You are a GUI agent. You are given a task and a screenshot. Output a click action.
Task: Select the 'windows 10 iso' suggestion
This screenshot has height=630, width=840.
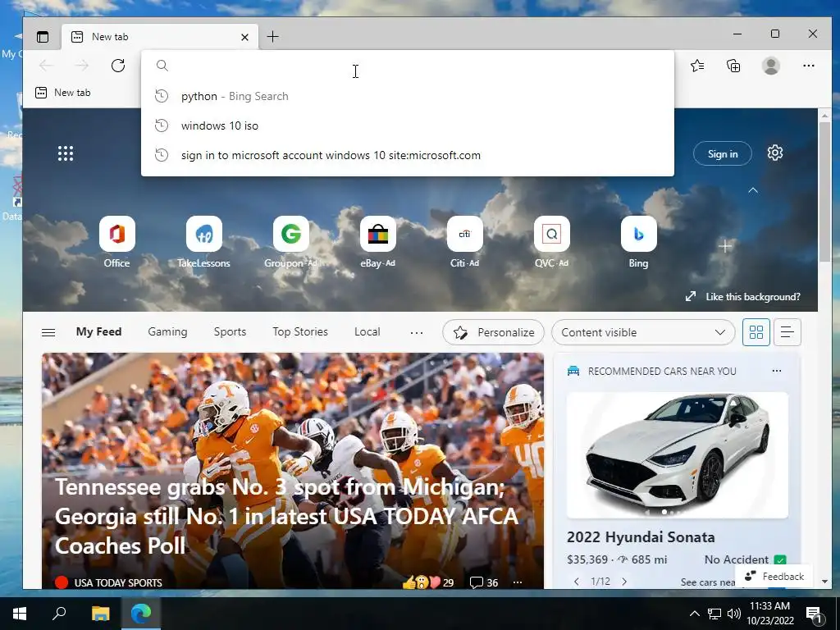(x=407, y=126)
